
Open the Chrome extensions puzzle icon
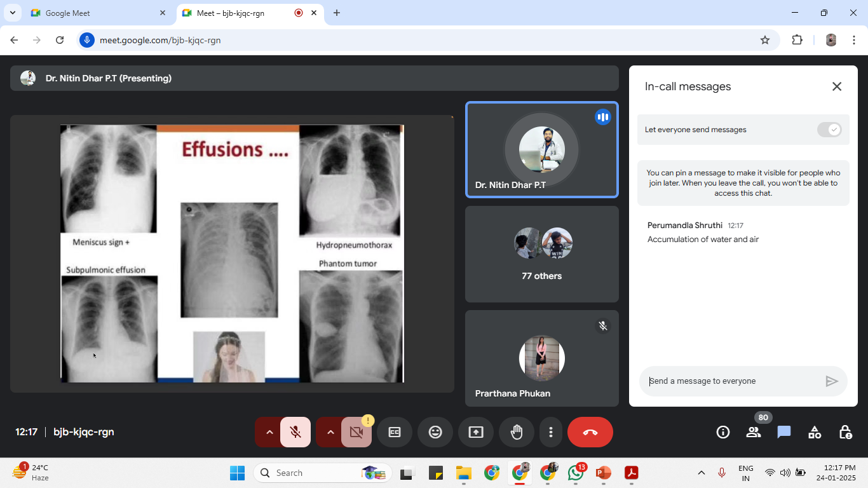pos(797,40)
